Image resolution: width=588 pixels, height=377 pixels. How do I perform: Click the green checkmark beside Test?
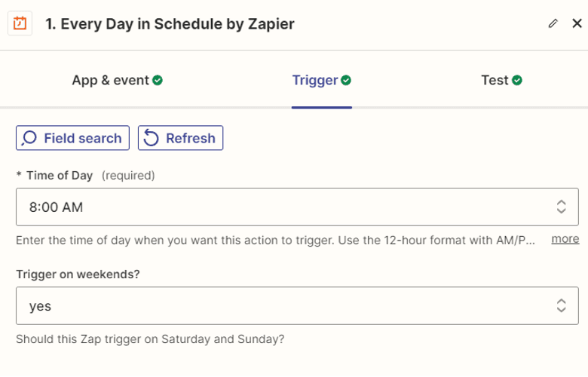(x=517, y=80)
